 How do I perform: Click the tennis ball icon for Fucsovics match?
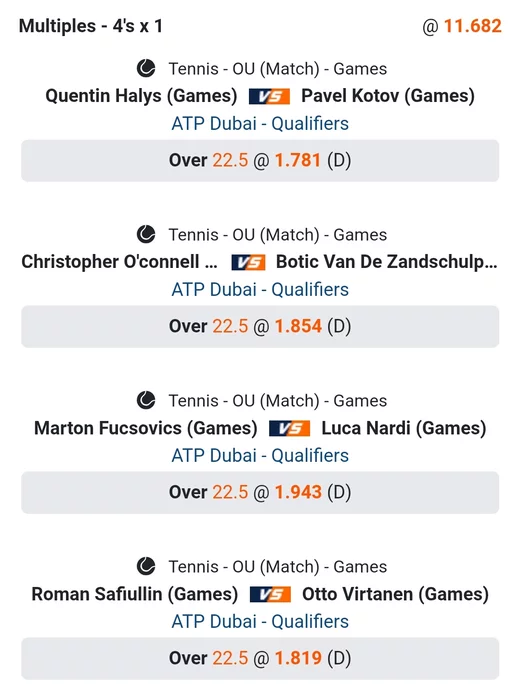tap(146, 400)
